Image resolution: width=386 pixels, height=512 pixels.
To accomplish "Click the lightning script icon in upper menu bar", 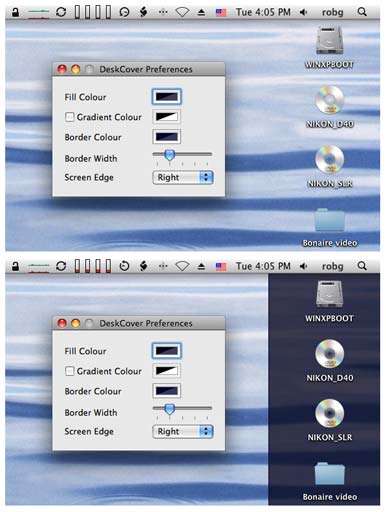I will [x=143, y=12].
